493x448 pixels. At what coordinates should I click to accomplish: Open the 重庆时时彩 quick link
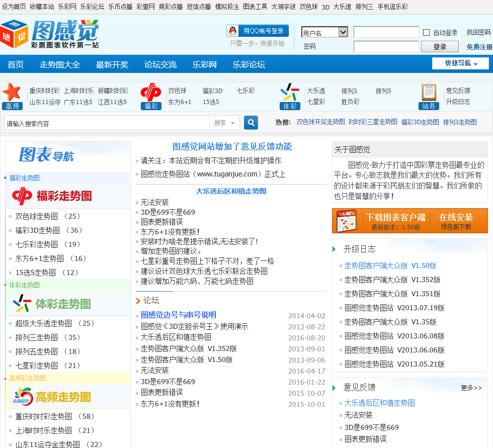pos(44,91)
